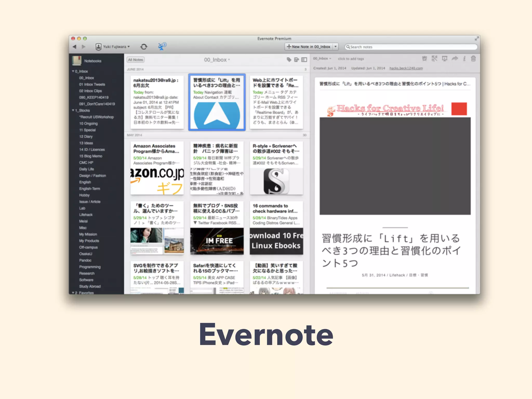Open the 13 Ideas notebook
Image resolution: width=532 pixels, height=399 pixels.
coord(86,143)
